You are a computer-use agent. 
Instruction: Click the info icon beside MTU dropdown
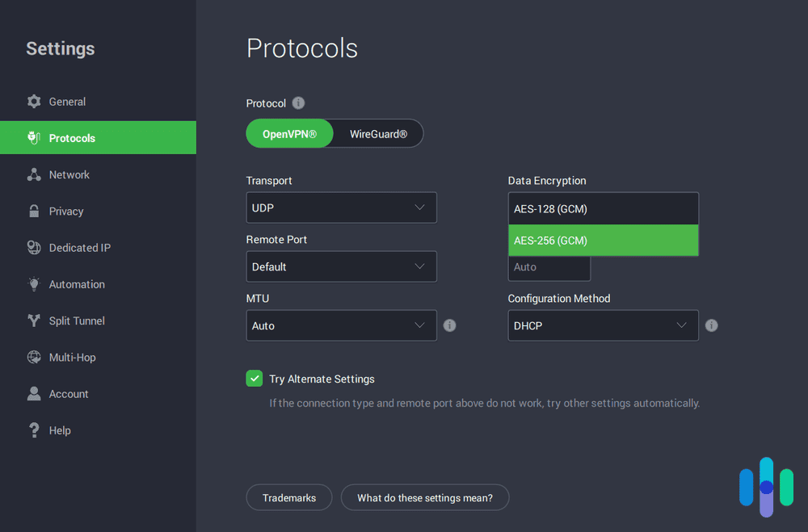[449, 325]
